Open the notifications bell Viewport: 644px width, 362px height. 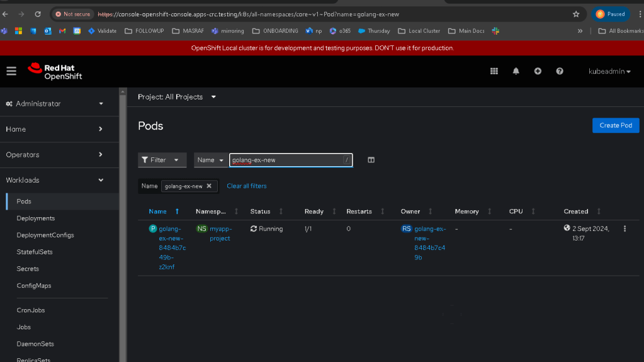[516, 71]
